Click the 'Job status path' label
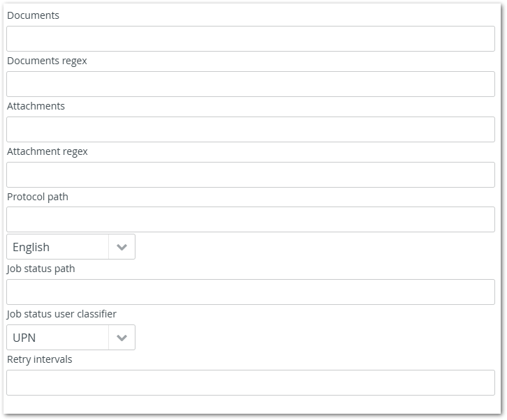 pos(41,269)
